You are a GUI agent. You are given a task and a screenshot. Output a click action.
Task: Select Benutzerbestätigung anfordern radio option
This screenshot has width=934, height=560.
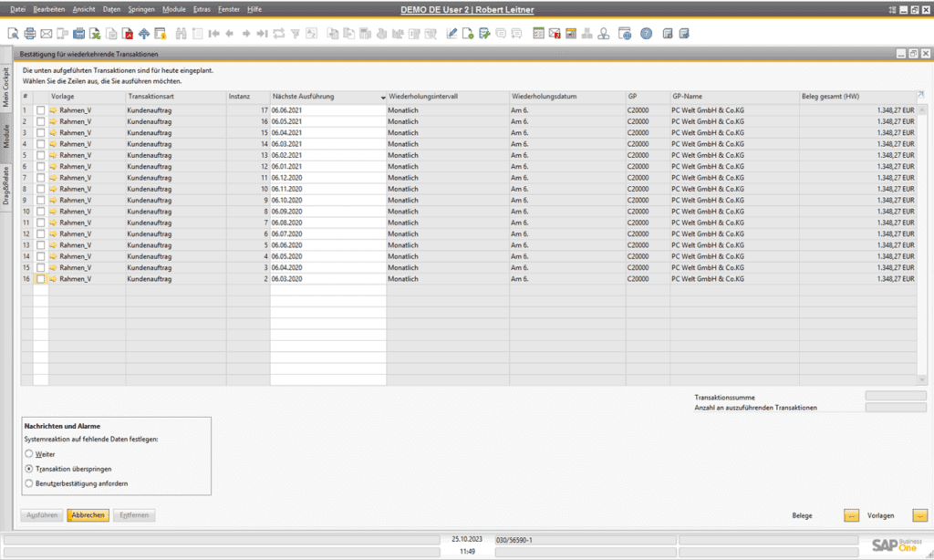pyautogui.click(x=28, y=483)
